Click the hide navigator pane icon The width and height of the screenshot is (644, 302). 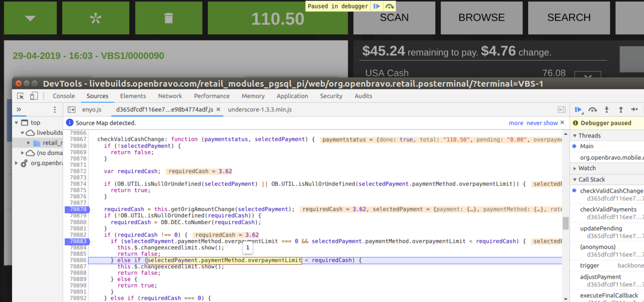coord(71,110)
